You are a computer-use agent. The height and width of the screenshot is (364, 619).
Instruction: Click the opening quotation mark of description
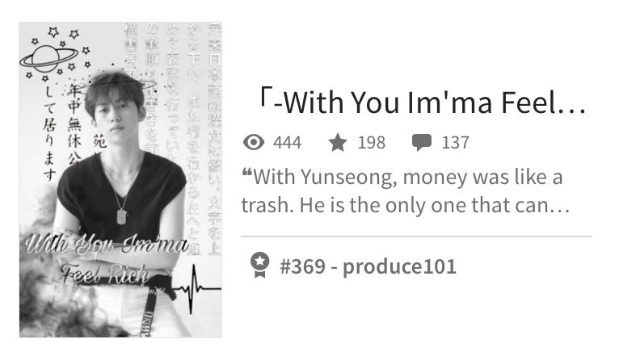pos(246,173)
